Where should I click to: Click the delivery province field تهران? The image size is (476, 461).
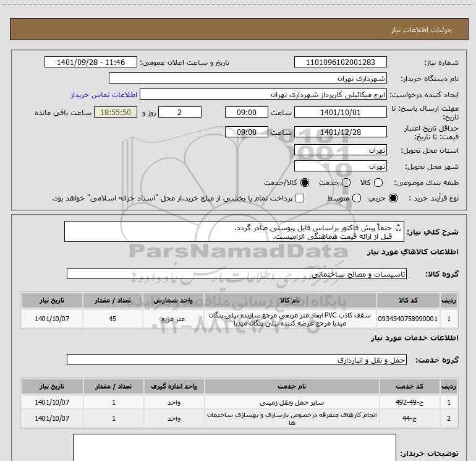coord(340,150)
